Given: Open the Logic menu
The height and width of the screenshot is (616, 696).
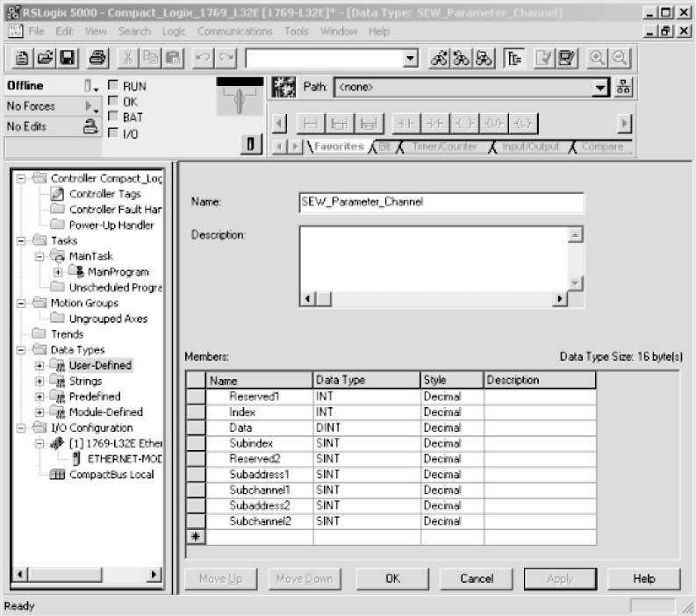Looking at the screenshot, I should point(174,31).
